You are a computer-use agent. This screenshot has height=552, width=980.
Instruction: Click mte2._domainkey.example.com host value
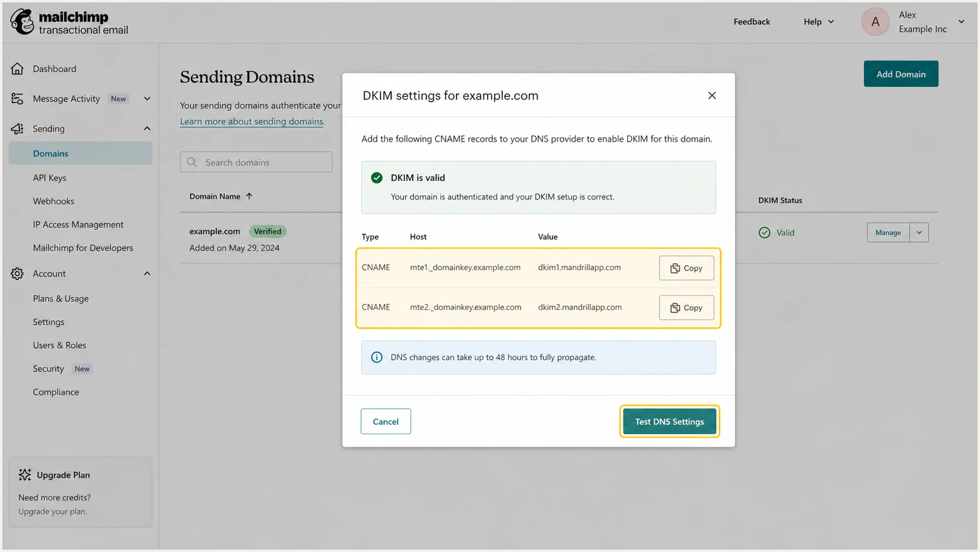point(465,307)
